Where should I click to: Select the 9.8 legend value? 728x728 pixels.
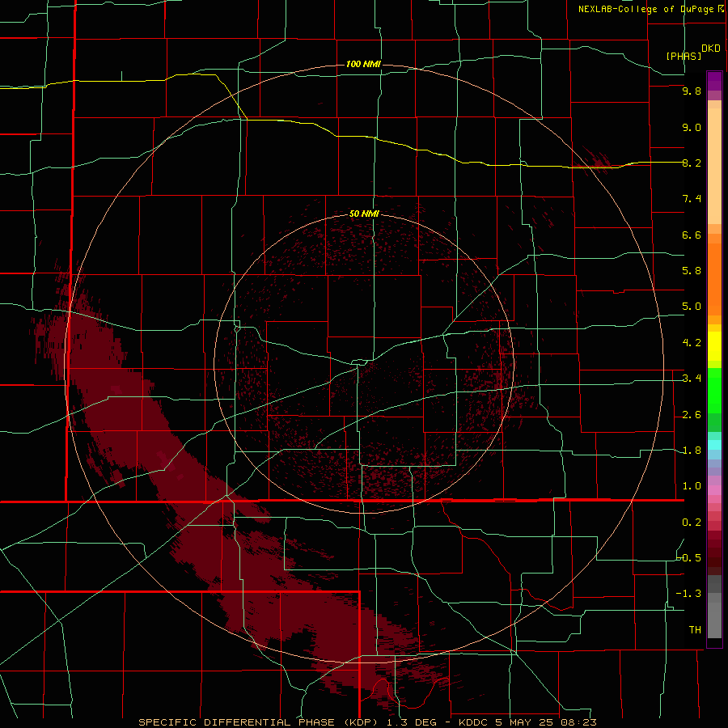pos(692,91)
